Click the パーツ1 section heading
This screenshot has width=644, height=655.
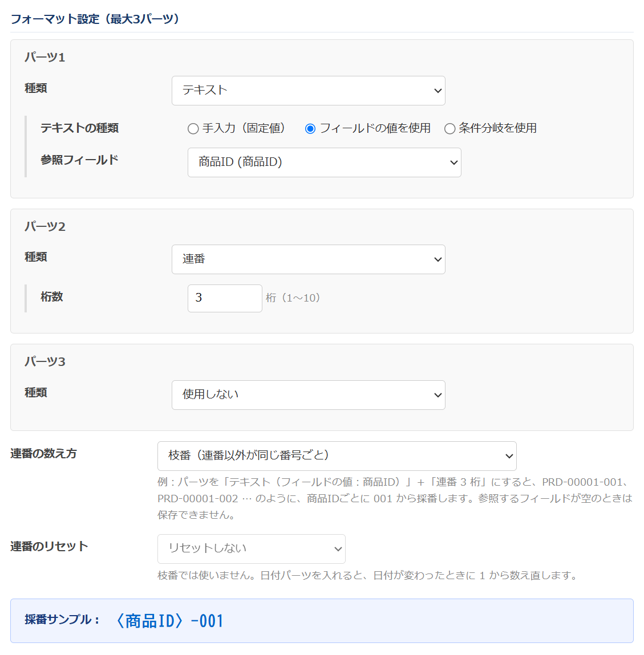(x=44, y=57)
